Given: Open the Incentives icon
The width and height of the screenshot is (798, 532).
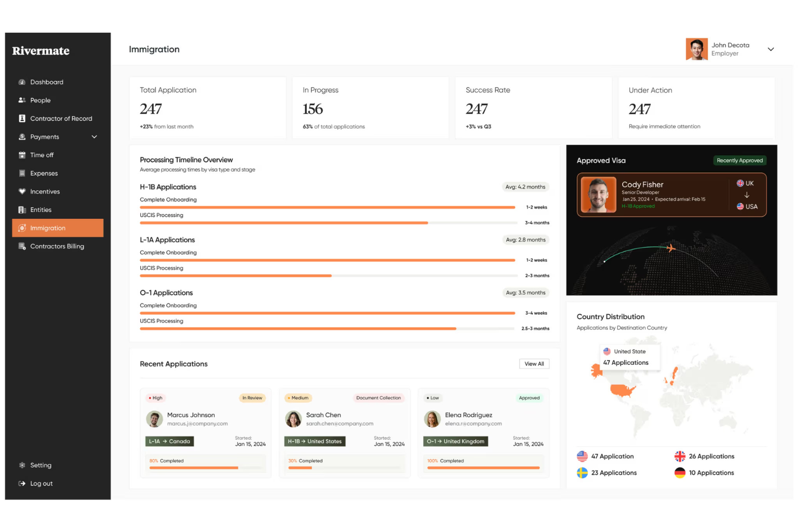Looking at the screenshot, I should pos(22,191).
